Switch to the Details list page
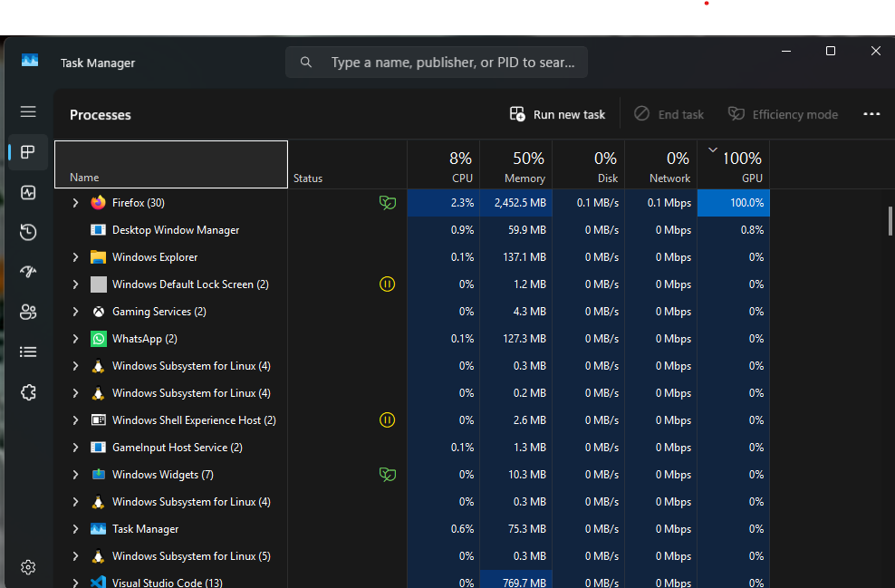Screen dimensions: 895x588 tap(28, 352)
